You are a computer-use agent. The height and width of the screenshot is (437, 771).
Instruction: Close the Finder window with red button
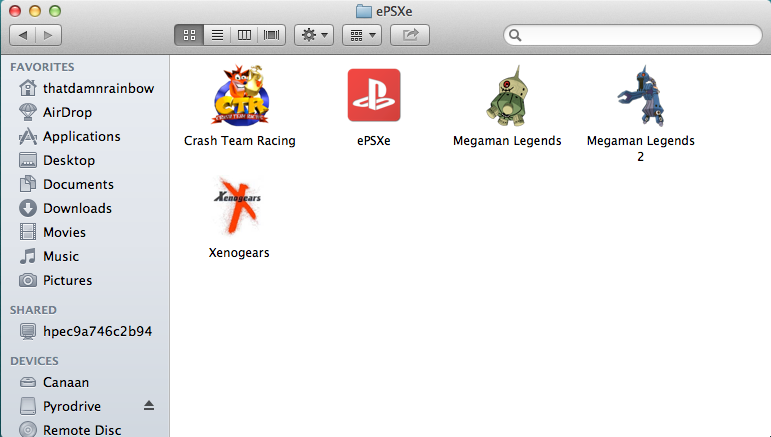coord(15,11)
